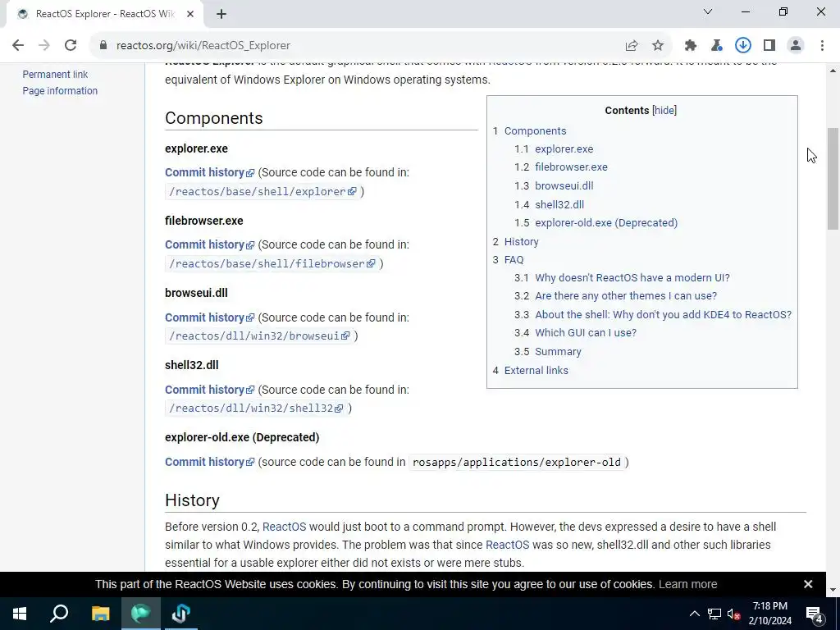Click the scrollbar up arrow

coord(833,71)
